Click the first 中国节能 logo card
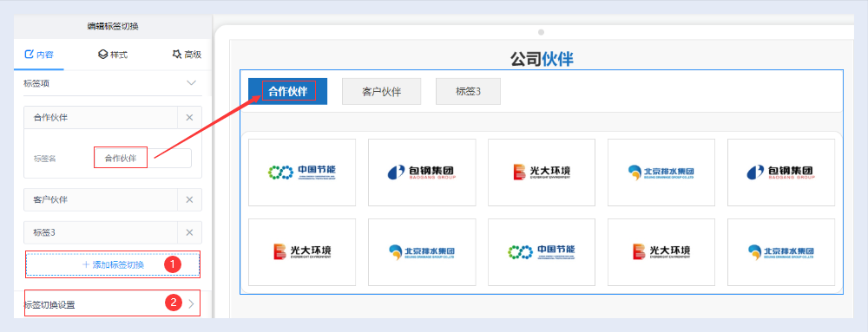Image resolution: width=868 pixels, height=332 pixels. tap(302, 173)
